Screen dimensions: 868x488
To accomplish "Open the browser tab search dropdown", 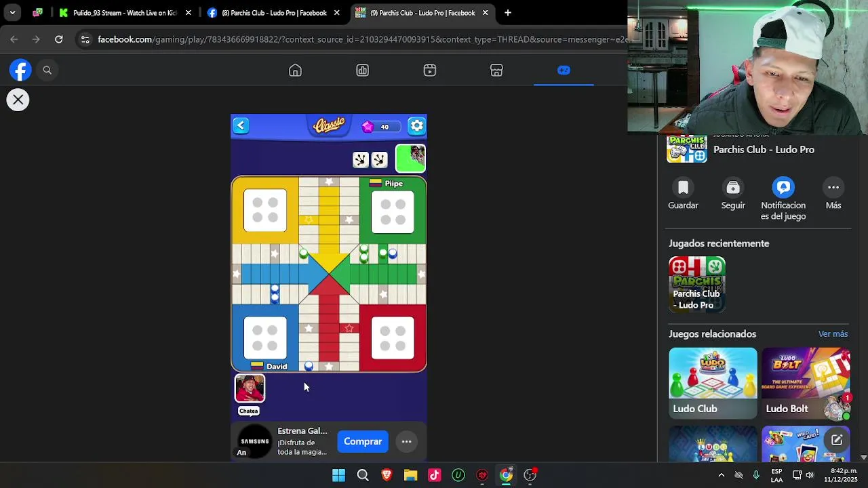I will [12, 13].
